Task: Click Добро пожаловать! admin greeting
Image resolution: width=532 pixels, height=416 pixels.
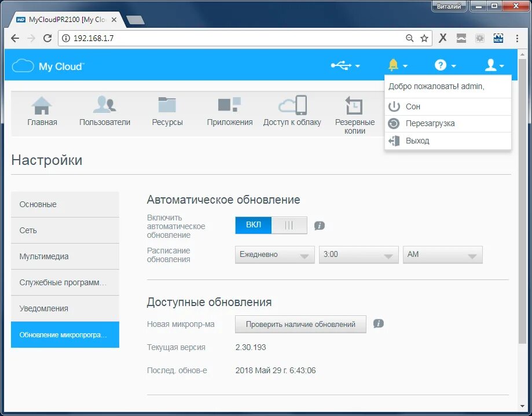Action: 436,86
